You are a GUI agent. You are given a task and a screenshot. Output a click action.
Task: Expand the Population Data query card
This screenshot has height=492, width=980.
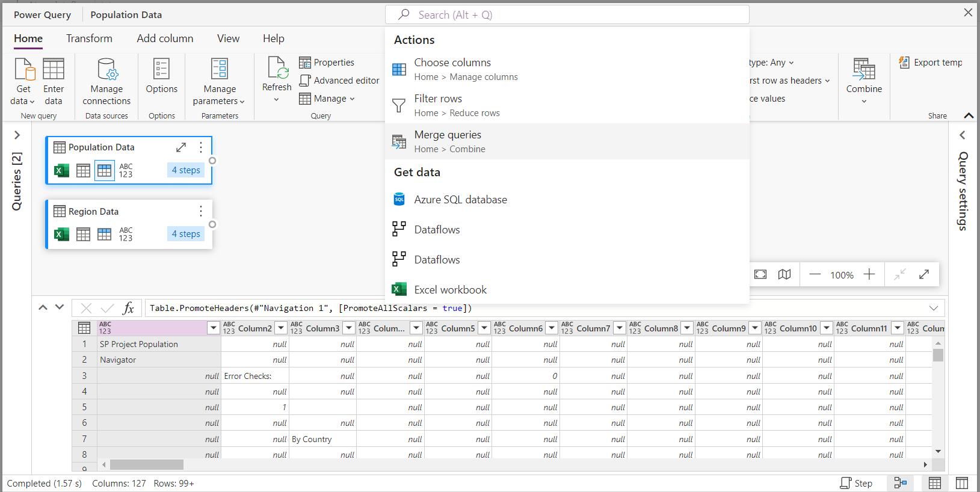(180, 147)
